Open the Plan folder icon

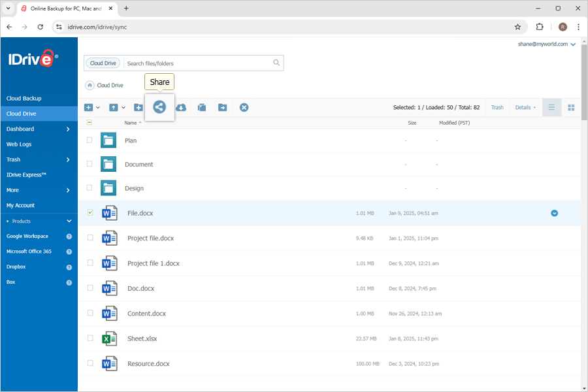point(108,140)
